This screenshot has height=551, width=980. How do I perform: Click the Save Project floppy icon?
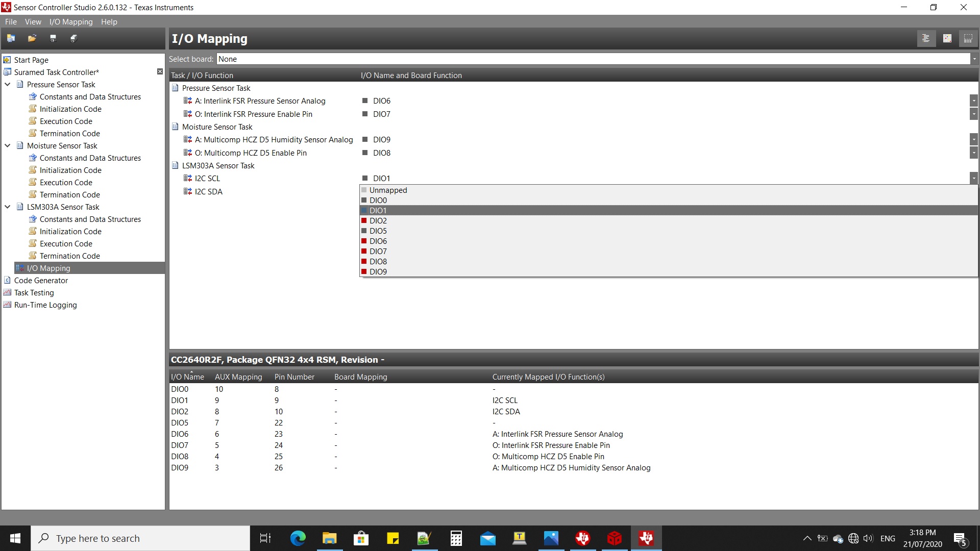pyautogui.click(x=53, y=38)
